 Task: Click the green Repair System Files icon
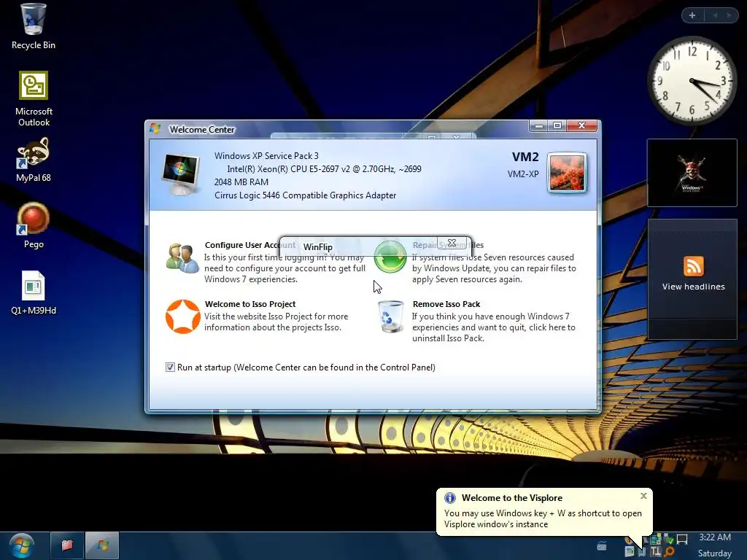[x=390, y=257]
